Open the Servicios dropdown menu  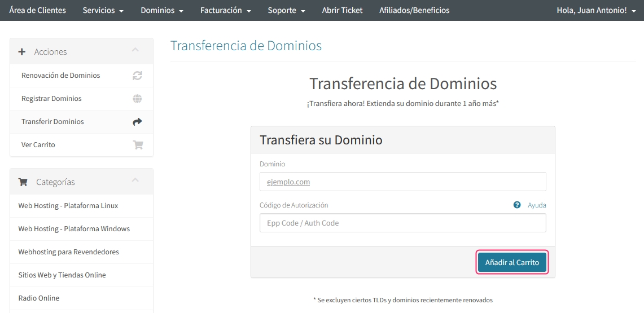tap(103, 10)
